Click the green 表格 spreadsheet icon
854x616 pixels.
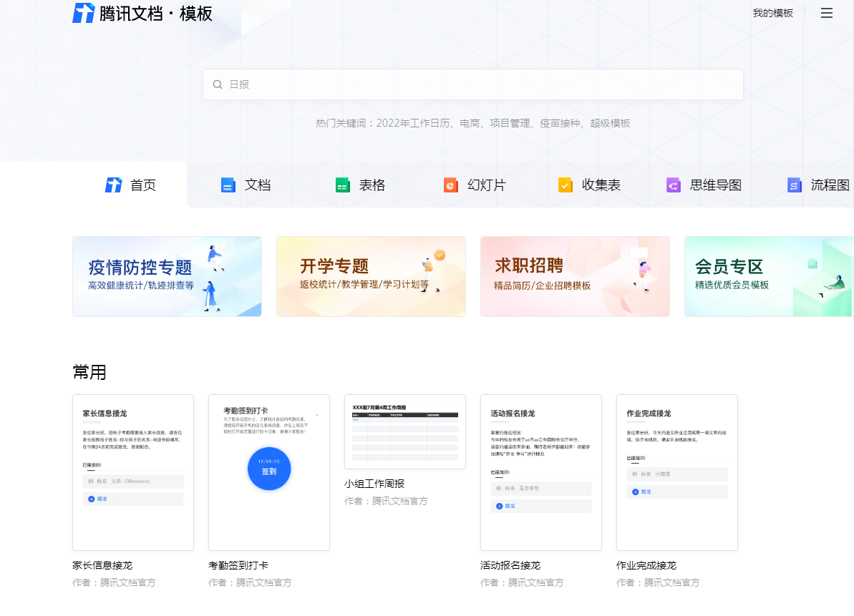(x=342, y=185)
